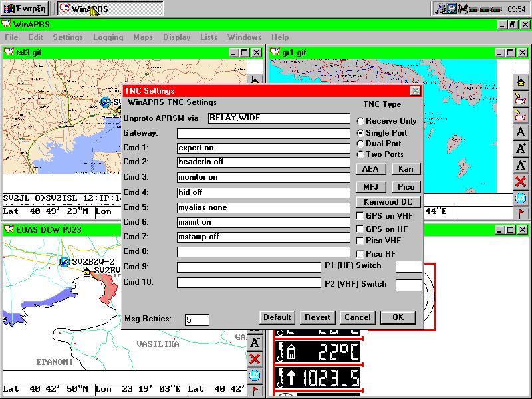This screenshot has height=399, width=532.
Task: Click the WX weather icon in EUAS DCW window
Action: 255,375
